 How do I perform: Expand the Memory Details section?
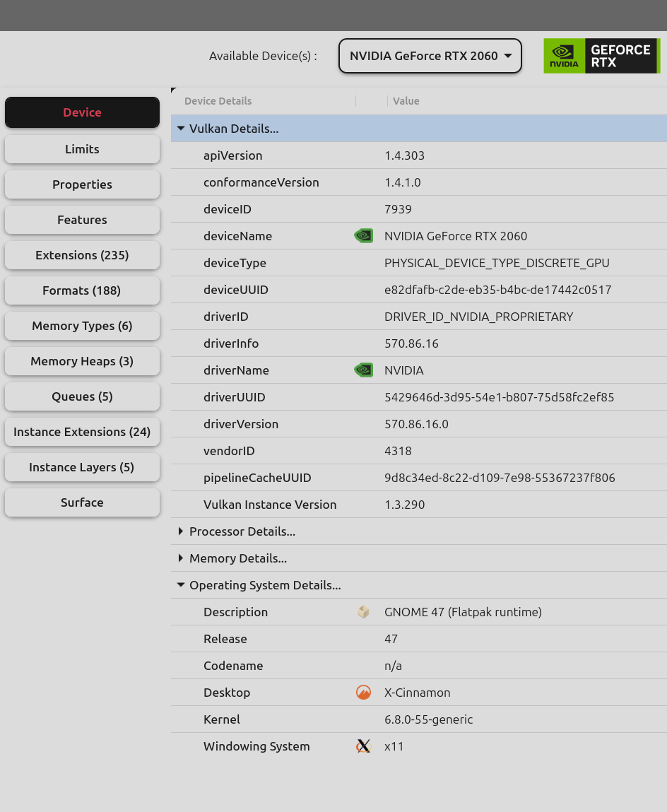click(x=181, y=558)
